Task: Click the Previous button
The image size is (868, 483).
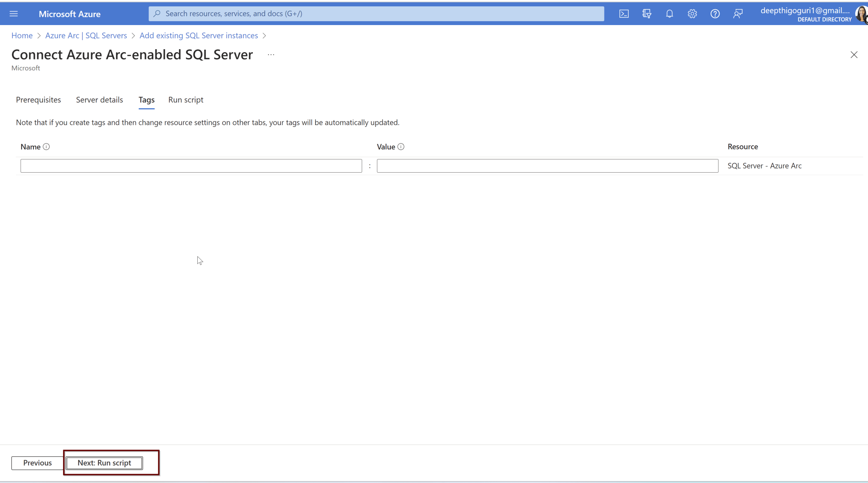Action: coord(36,463)
